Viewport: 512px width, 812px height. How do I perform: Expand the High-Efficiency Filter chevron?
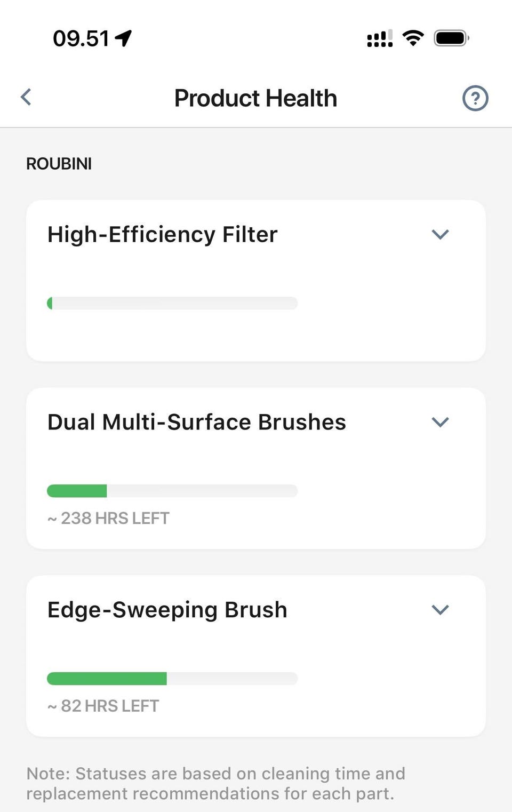tap(440, 234)
